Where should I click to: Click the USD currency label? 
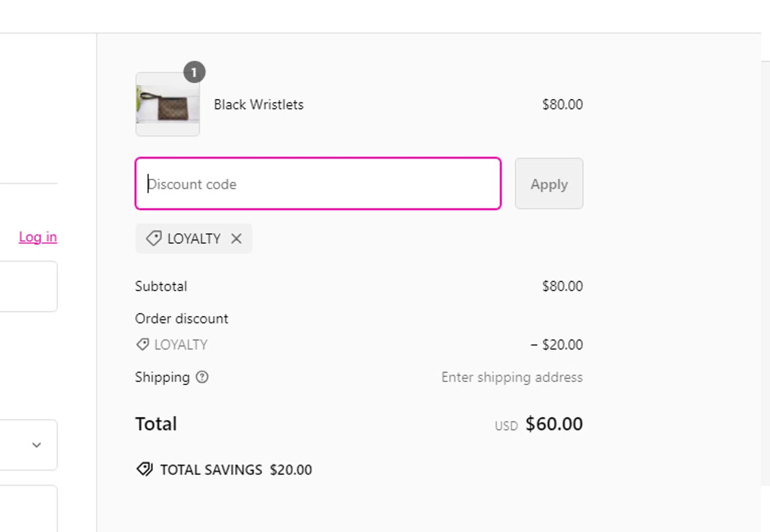tap(506, 426)
